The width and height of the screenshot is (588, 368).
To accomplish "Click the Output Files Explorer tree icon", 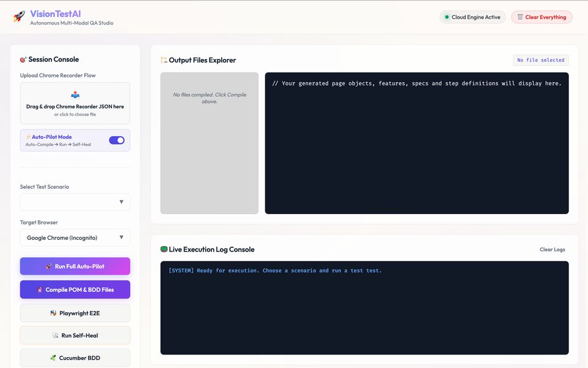I will point(164,59).
